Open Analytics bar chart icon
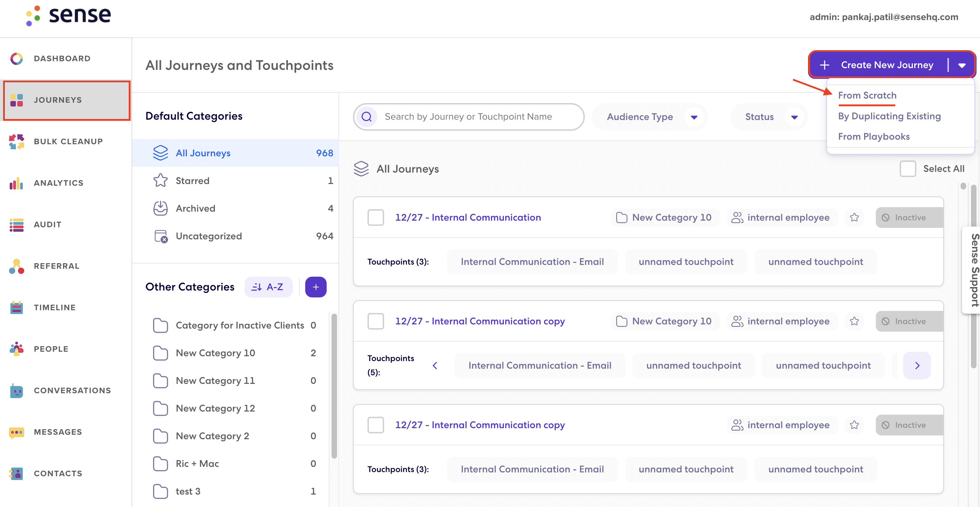 point(16,183)
